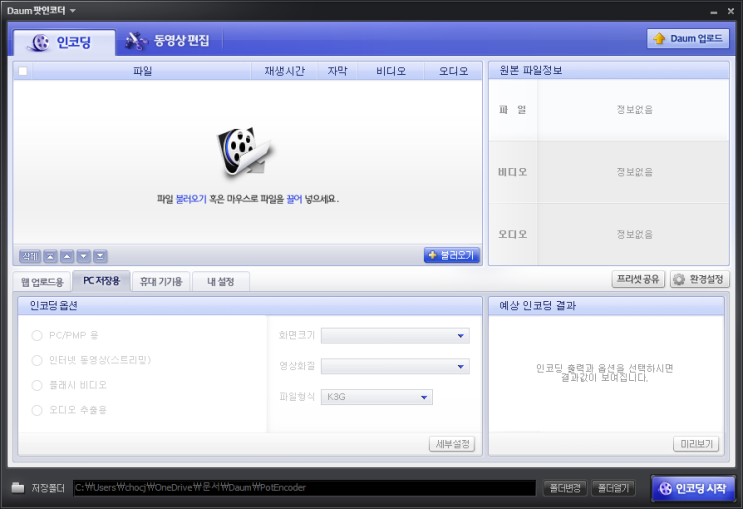
Task: Click the Daum 업로드 arrow button
Action: [x=688, y=38]
